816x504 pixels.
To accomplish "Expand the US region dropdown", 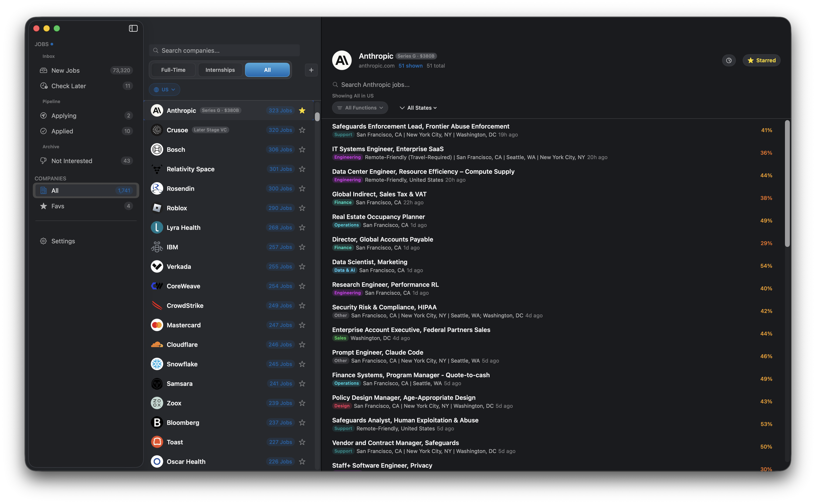I will tap(164, 90).
